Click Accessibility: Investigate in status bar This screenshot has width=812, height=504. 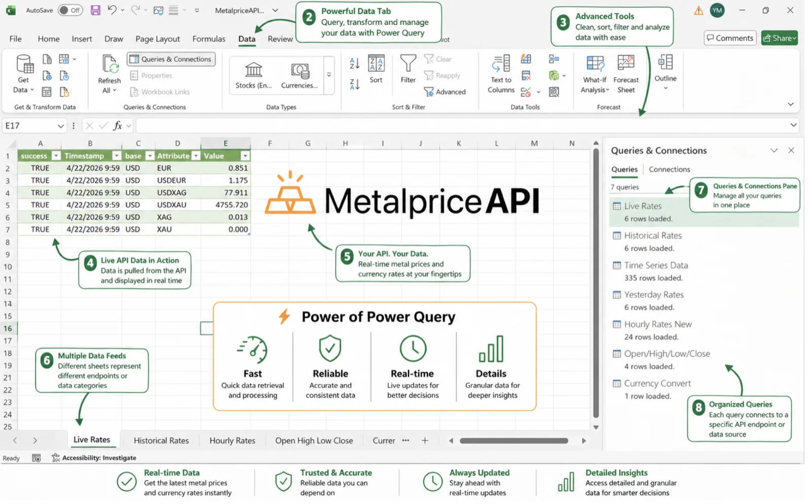94,458
